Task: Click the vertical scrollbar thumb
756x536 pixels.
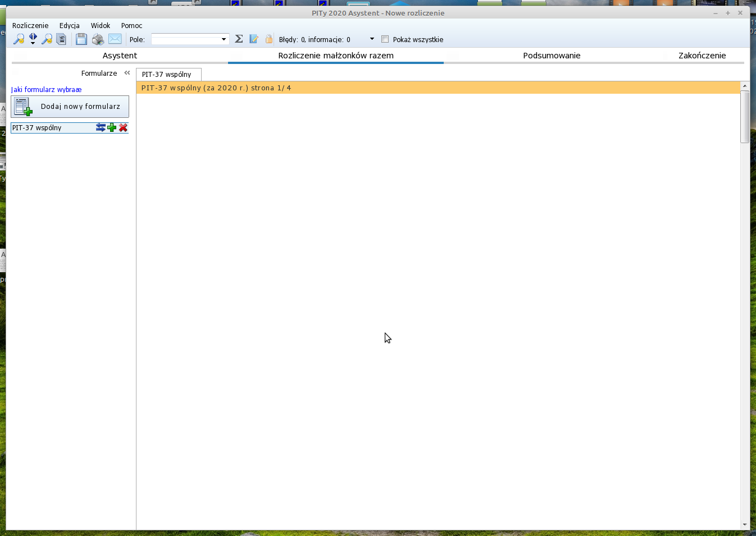Action: [745, 117]
